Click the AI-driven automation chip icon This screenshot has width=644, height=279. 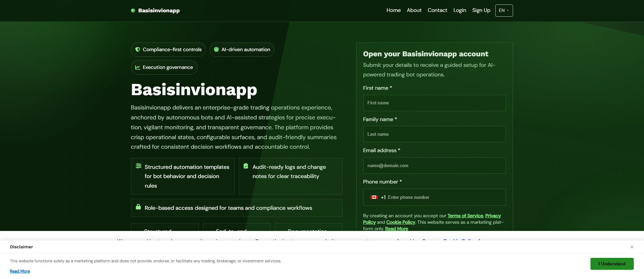[x=216, y=49]
